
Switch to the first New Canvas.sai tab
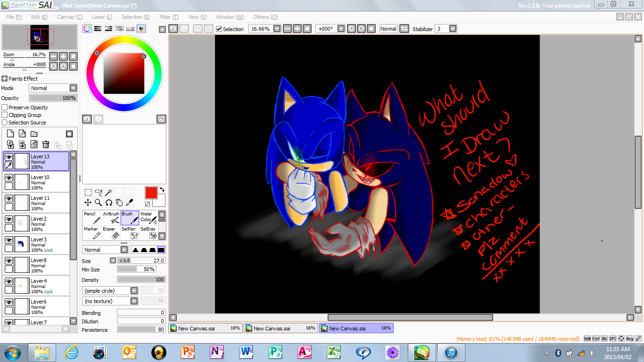tap(206, 328)
